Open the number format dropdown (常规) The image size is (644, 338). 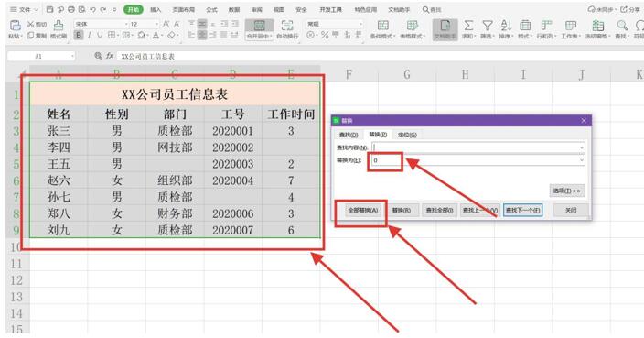coord(360,24)
